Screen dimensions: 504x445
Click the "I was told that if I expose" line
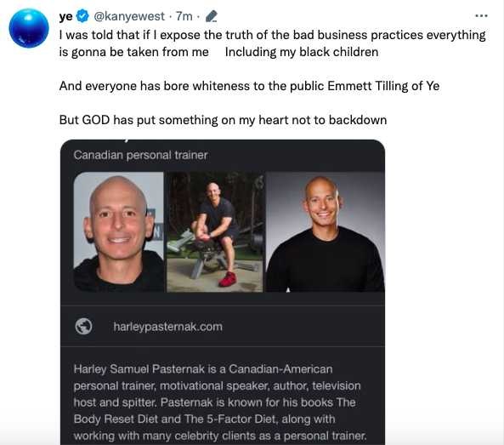pyautogui.click(x=272, y=35)
